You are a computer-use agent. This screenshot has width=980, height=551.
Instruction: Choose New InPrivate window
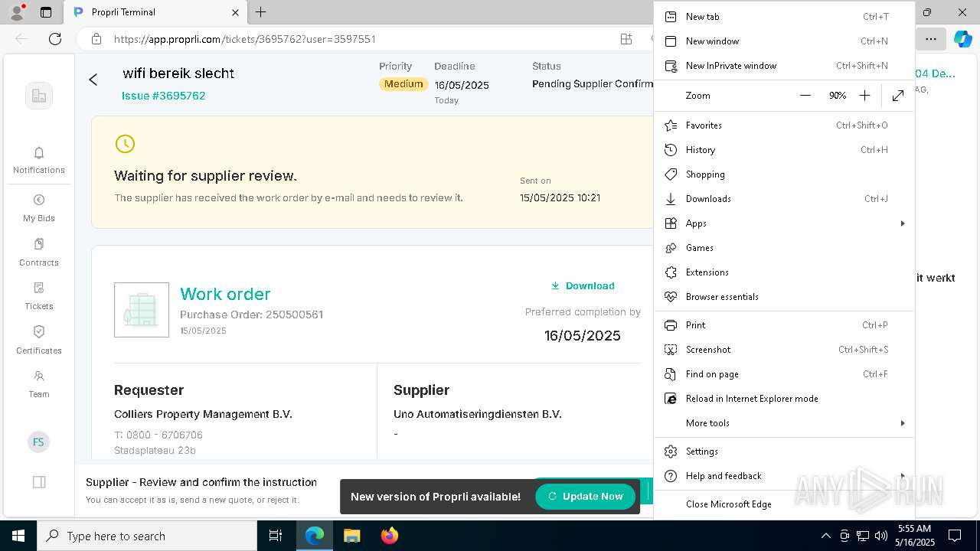point(784,66)
